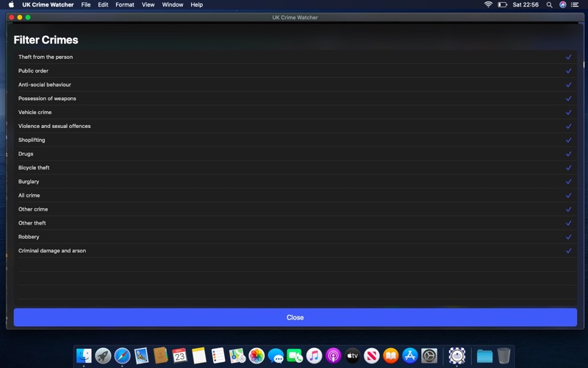Image resolution: width=588 pixels, height=368 pixels.
Task: Uncheck Violence and sexual offences checkmark
Action: pyautogui.click(x=568, y=126)
